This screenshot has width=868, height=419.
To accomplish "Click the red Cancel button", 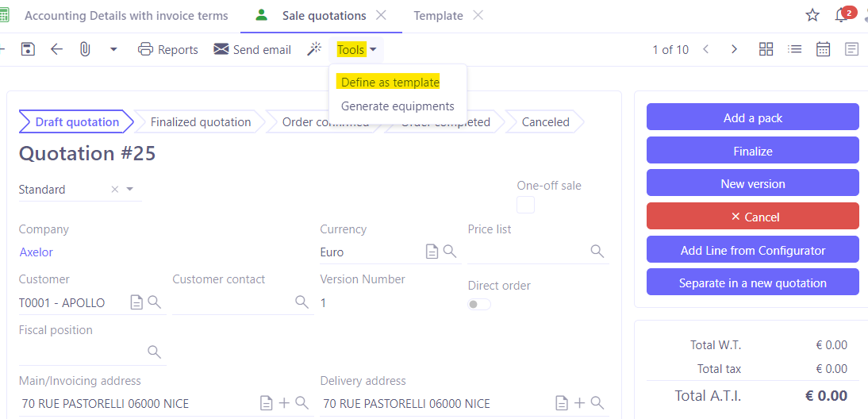I will [753, 217].
